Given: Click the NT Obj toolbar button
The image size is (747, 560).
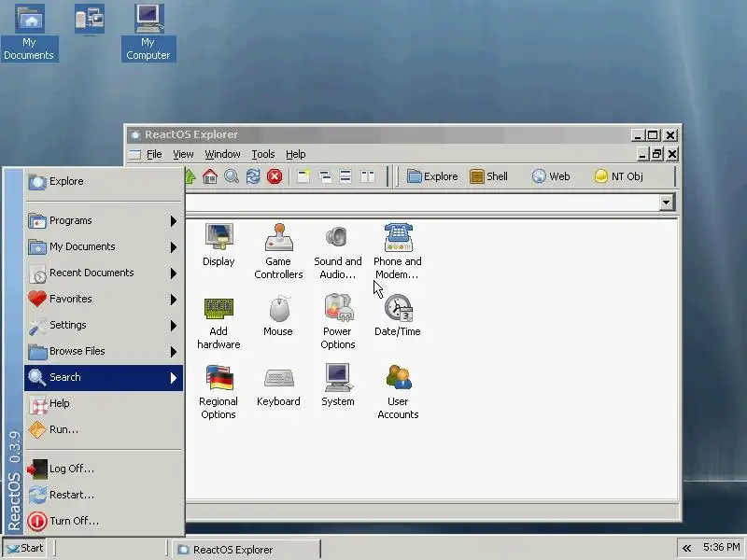Looking at the screenshot, I should click(619, 176).
